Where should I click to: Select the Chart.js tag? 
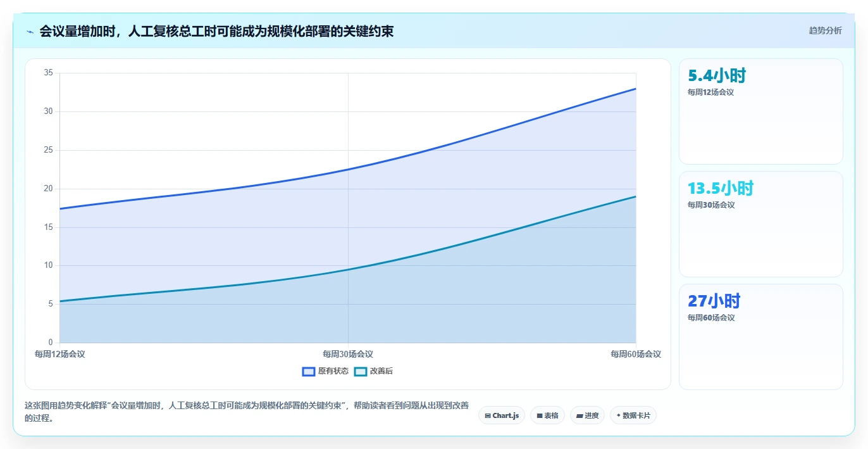click(502, 415)
